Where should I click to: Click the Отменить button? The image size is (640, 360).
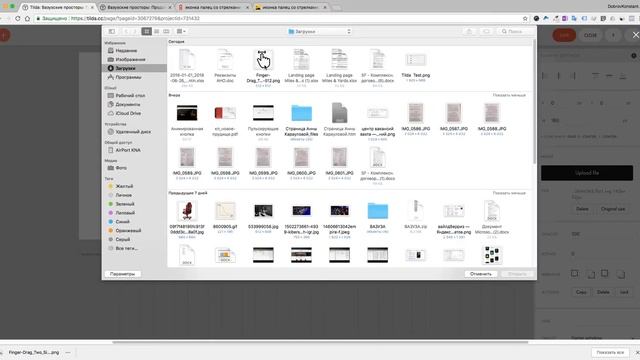click(481, 274)
